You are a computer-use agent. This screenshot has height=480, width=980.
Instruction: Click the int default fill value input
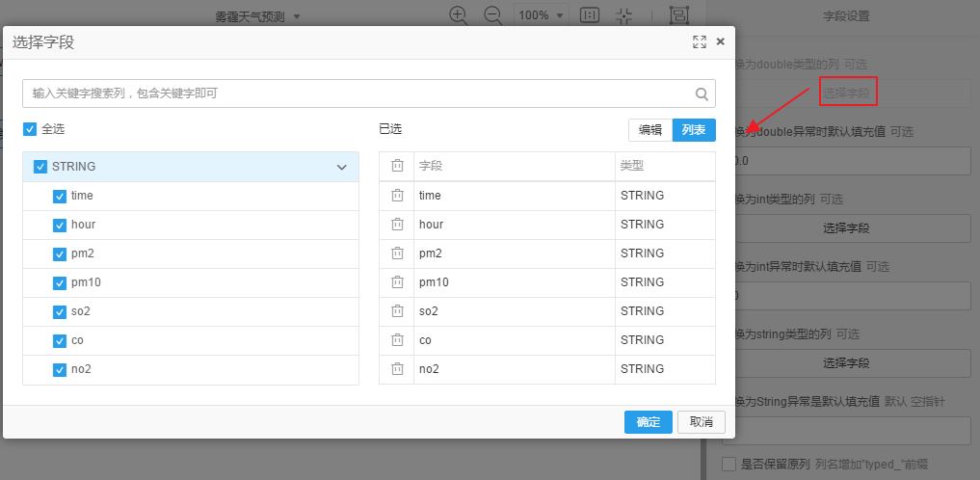(x=846, y=296)
